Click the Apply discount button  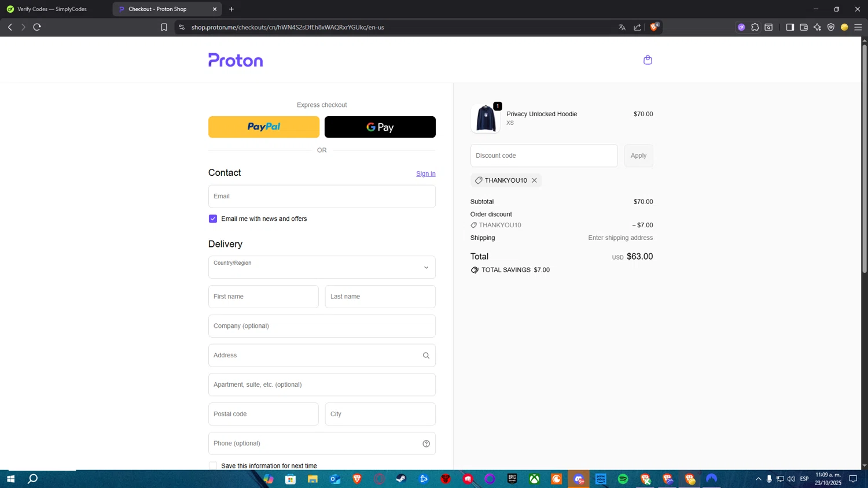point(639,156)
